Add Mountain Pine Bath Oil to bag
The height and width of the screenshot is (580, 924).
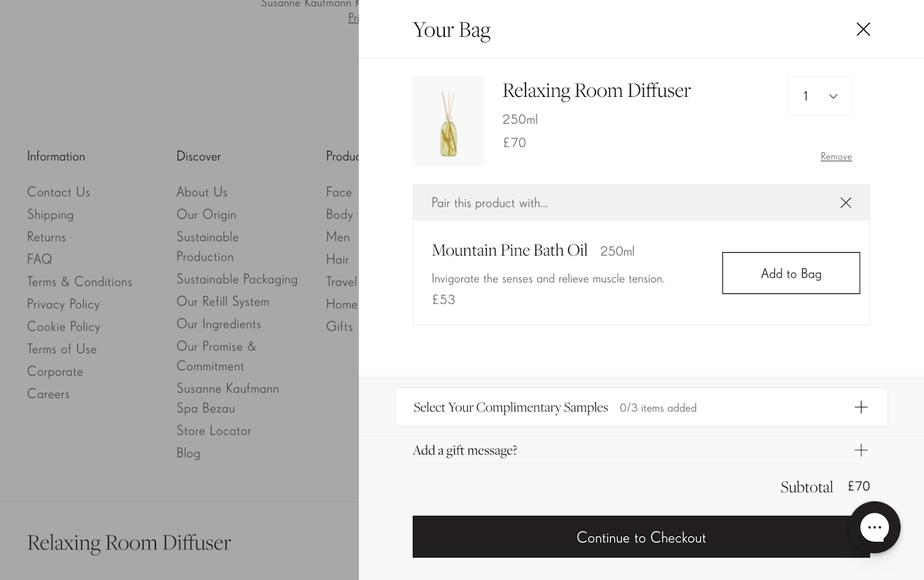coord(791,273)
